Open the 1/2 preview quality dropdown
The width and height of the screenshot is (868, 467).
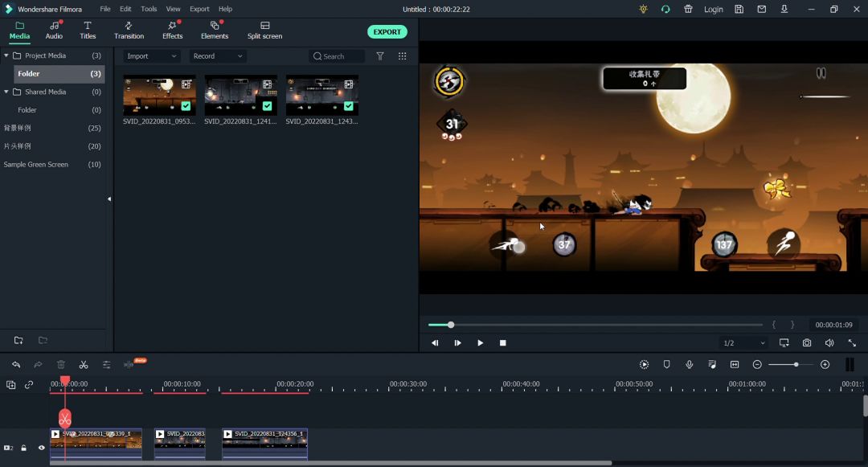click(x=744, y=343)
